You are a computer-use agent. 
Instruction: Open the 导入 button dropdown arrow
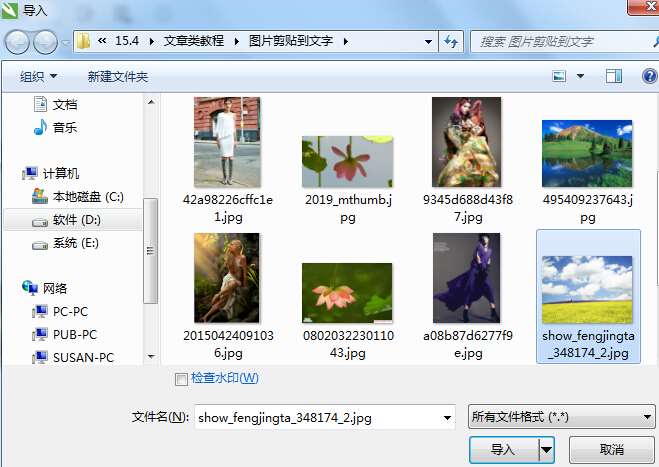click(546, 450)
